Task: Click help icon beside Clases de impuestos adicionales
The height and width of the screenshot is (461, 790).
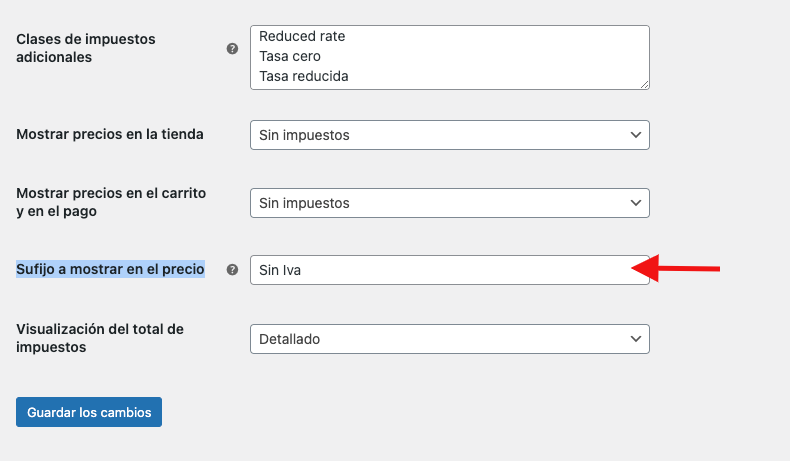Action: 232,49
